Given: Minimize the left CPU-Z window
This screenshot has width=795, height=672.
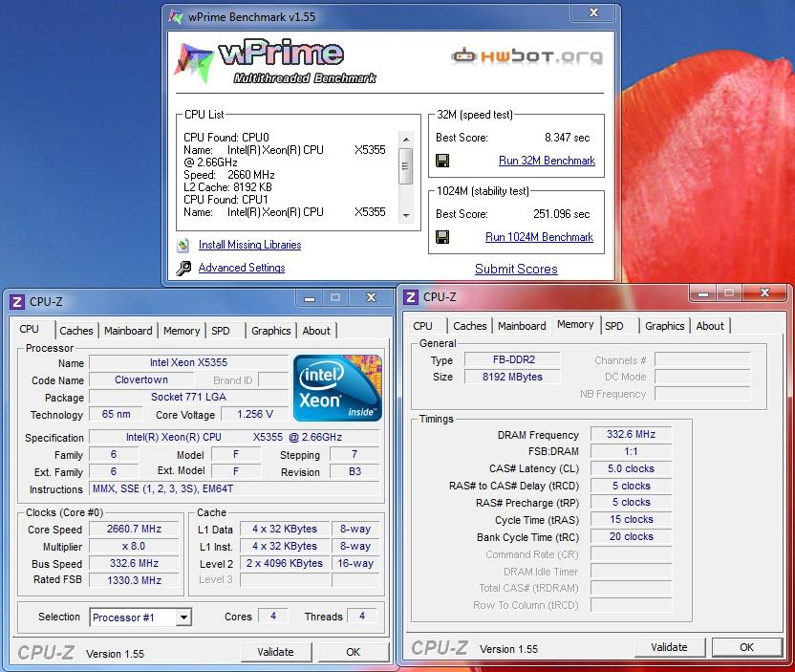Looking at the screenshot, I should 310,298.
